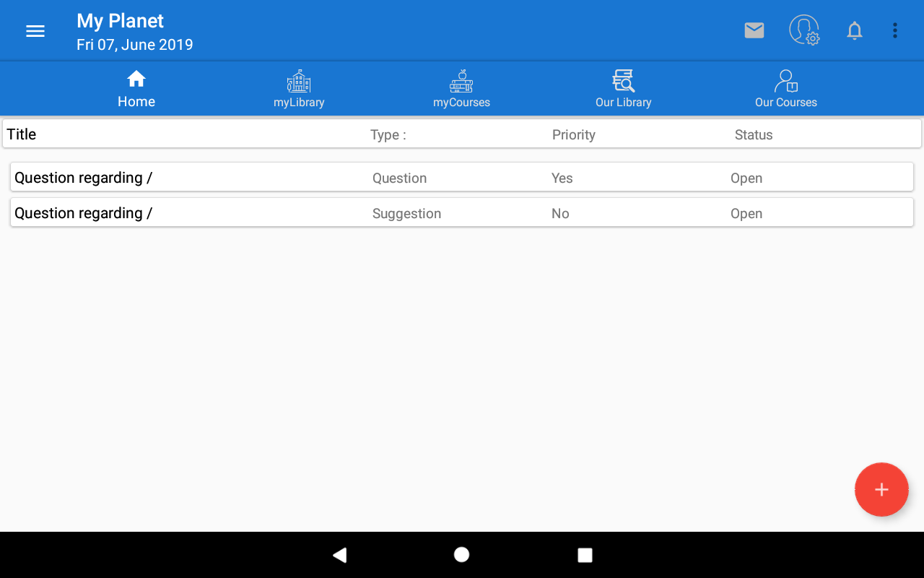Open the Question type feedback entry
This screenshot has height=578, width=924.
(x=462, y=177)
